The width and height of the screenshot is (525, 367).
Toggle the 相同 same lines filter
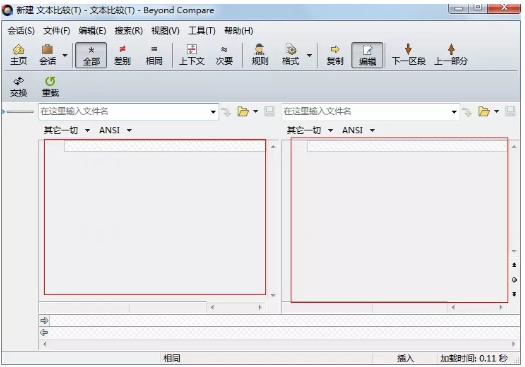[x=154, y=55]
